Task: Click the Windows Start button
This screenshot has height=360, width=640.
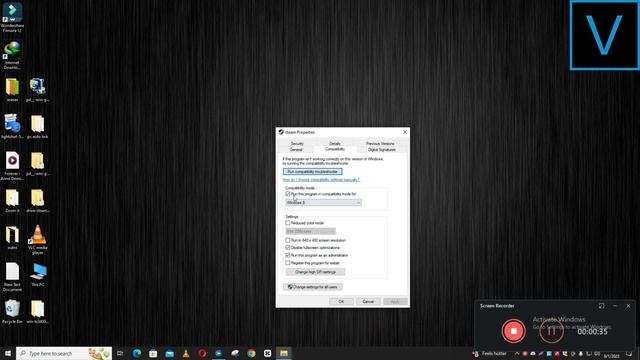Action: pos(7,353)
